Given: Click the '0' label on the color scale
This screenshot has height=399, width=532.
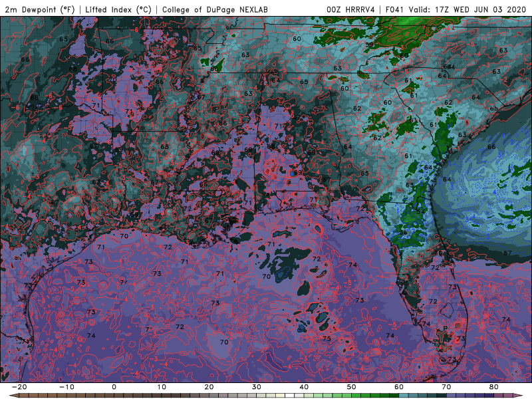Looking at the screenshot, I should pyautogui.click(x=114, y=387).
